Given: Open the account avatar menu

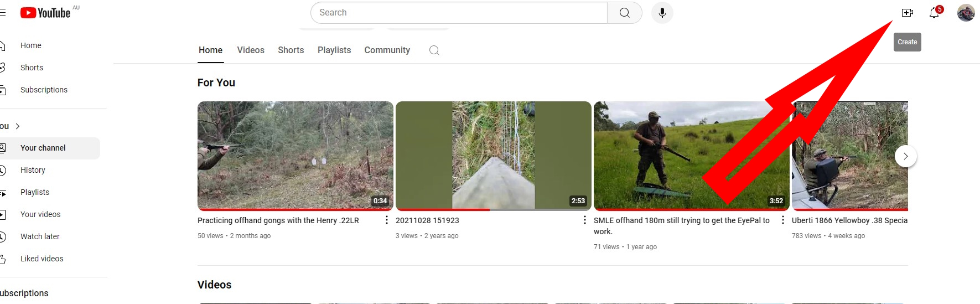Looking at the screenshot, I should pos(966,13).
